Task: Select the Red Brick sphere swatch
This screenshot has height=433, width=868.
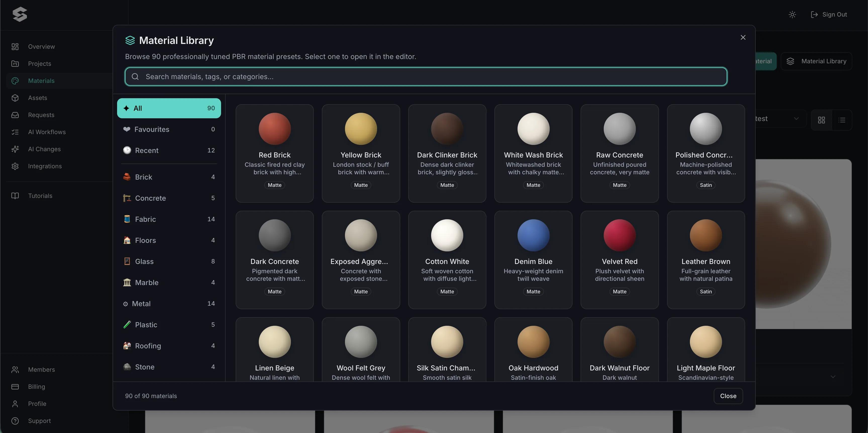Action: point(275,129)
